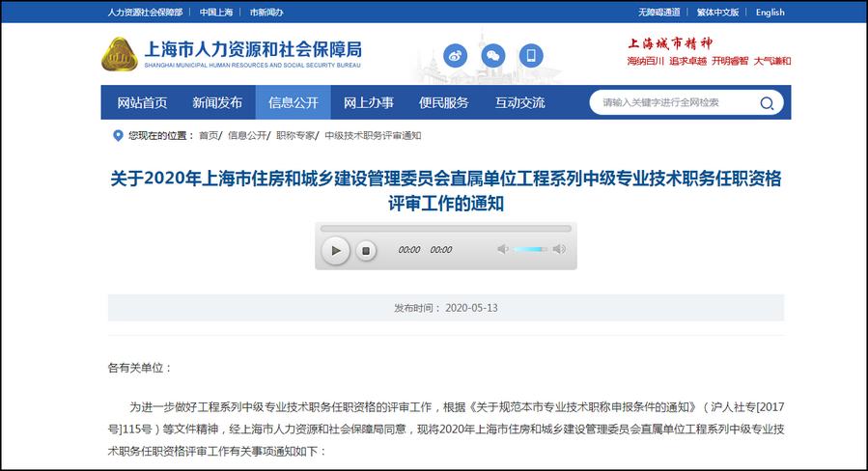Click the 发布时间 2020-05-13 date text
Image resolution: width=868 pixels, height=471 pixels.
446,308
